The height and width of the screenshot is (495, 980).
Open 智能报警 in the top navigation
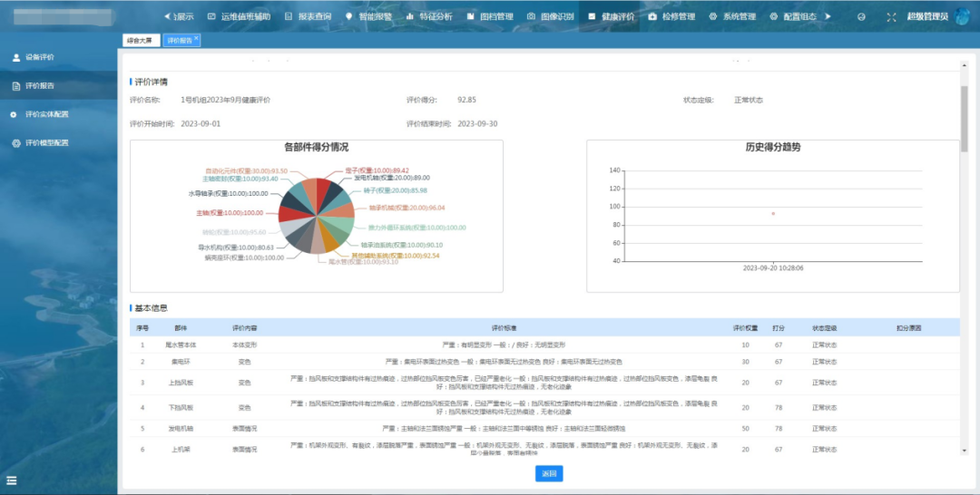pos(369,16)
